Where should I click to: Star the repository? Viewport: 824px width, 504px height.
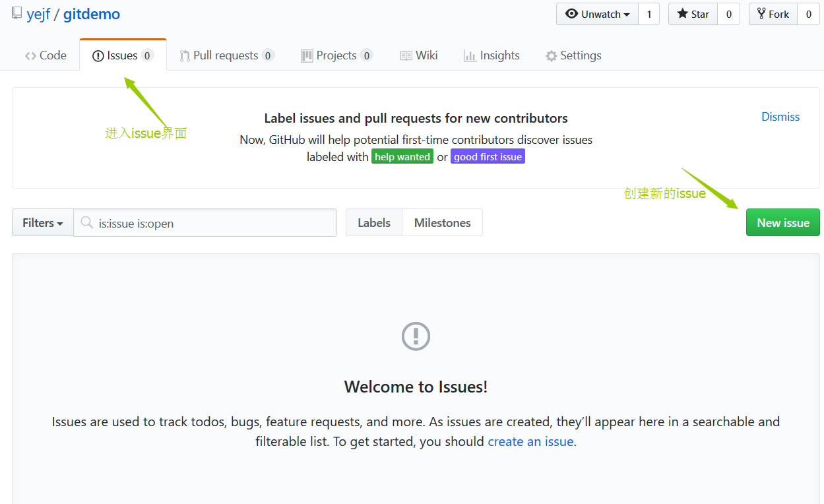[693, 14]
